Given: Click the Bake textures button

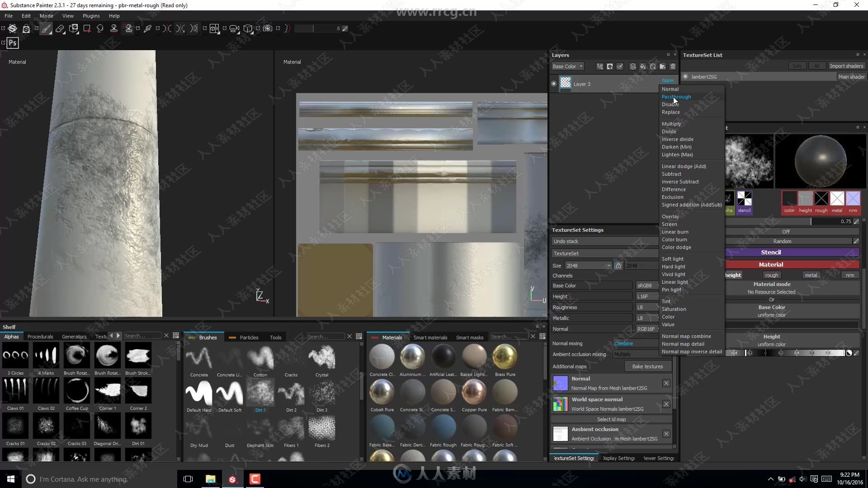Looking at the screenshot, I should tap(647, 366).
